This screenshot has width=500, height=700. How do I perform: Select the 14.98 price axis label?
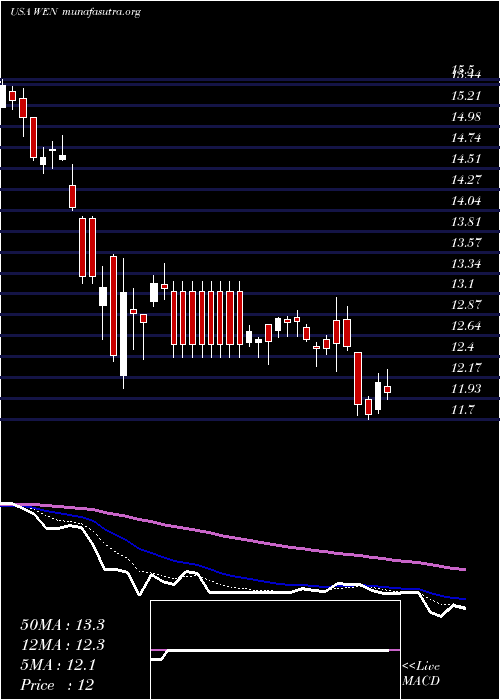click(466, 117)
